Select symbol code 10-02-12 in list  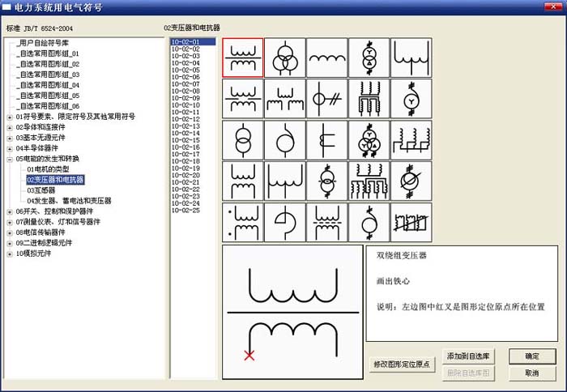point(185,119)
